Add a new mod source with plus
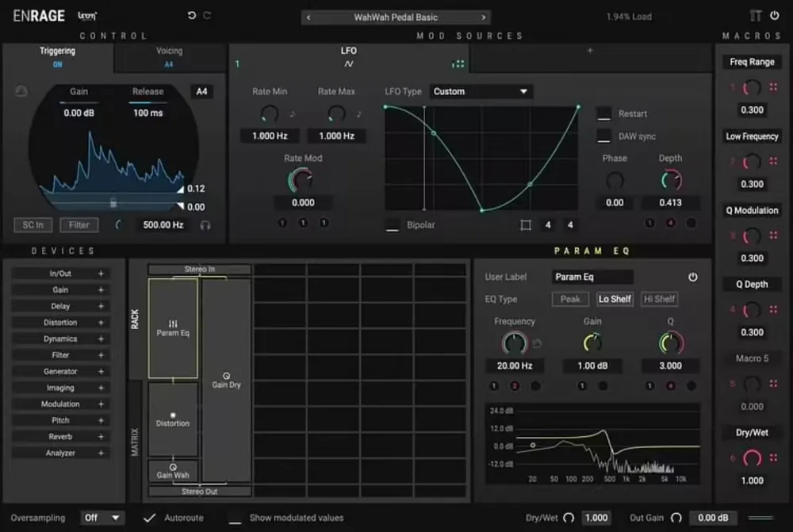Image resolution: width=793 pixels, height=532 pixels. 590,51
